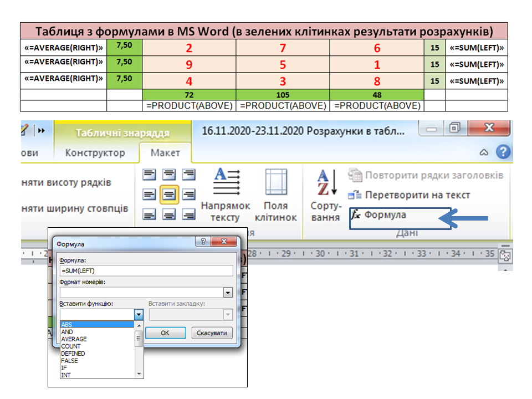Minimize the Word window
The image size is (532, 399).
(432, 129)
